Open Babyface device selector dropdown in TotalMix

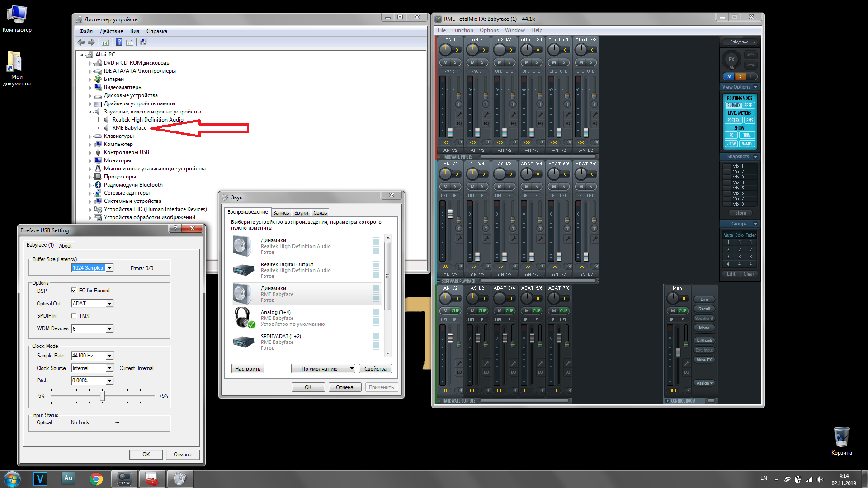[x=739, y=42]
